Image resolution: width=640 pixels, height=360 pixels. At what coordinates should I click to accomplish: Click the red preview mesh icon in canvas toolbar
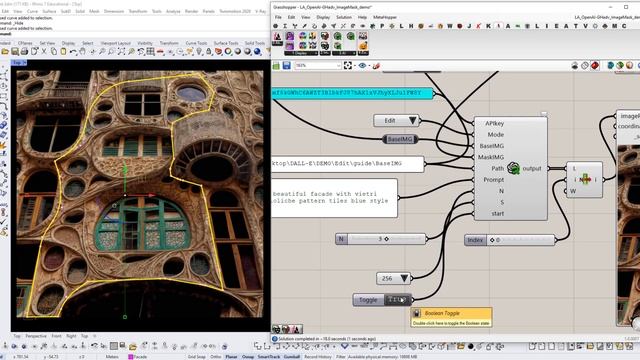[595, 66]
